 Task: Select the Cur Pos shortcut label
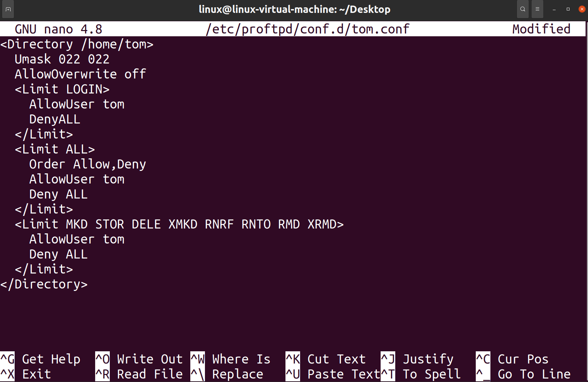click(522, 359)
